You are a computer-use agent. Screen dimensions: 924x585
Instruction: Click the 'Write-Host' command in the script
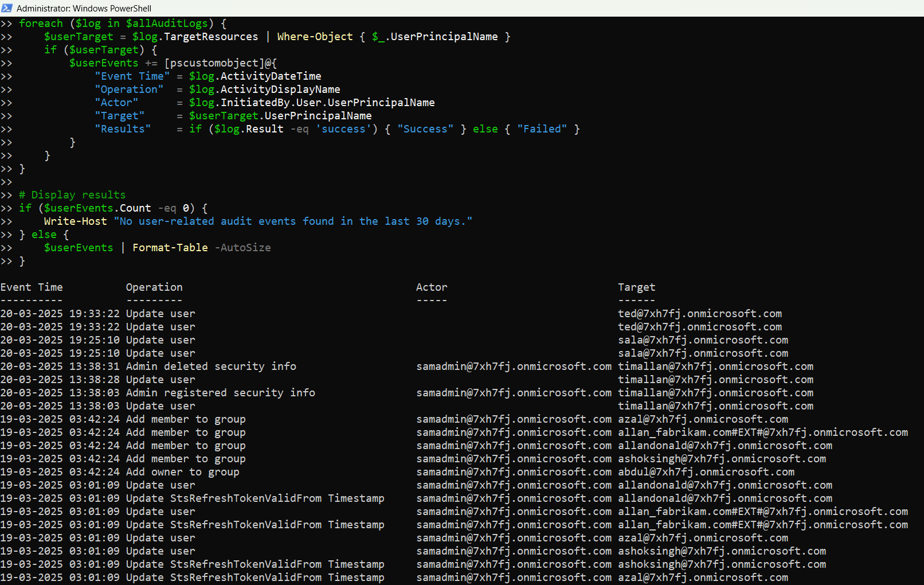click(x=75, y=221)
